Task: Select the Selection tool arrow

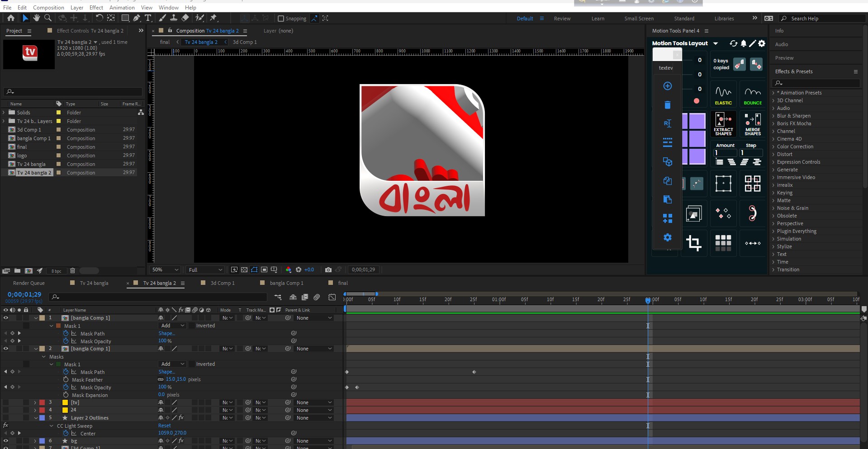Action: pyautogui.click(x=25, y=18)
